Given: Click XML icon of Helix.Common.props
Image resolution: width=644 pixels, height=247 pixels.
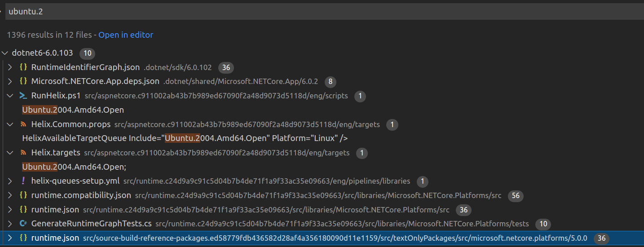Looking at the screenshot, I should pyautogui.click(x=23, y=124).
